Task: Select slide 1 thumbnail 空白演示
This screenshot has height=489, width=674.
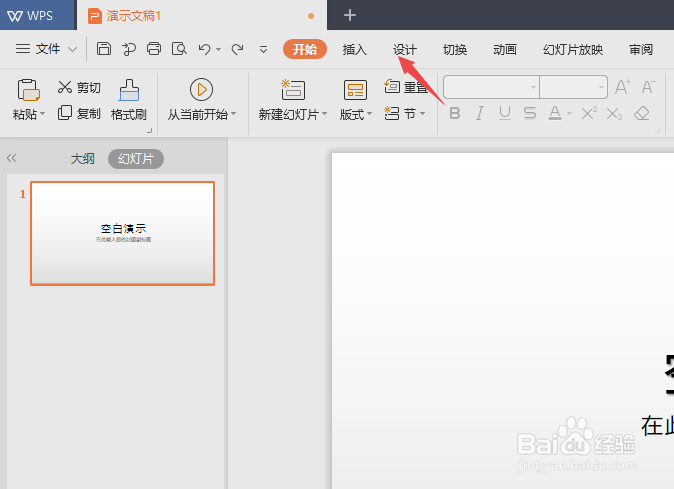Action: [123, 233]
